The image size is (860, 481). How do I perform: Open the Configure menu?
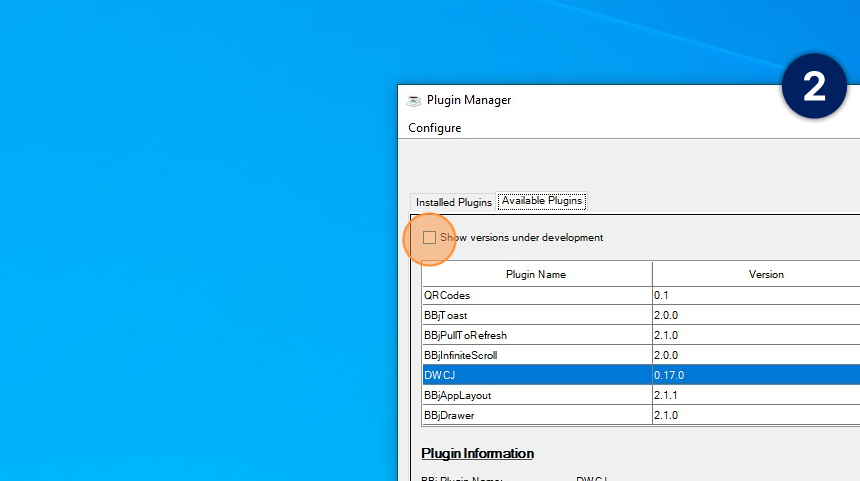coord(435,128)
